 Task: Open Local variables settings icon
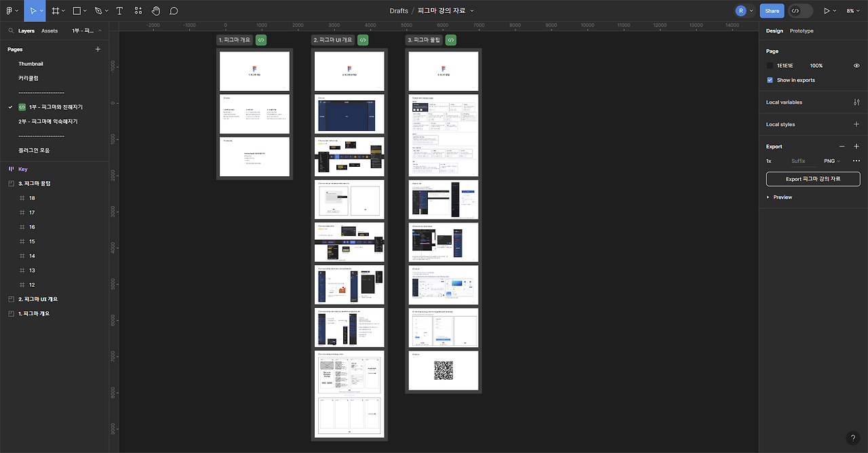point(856,102)
